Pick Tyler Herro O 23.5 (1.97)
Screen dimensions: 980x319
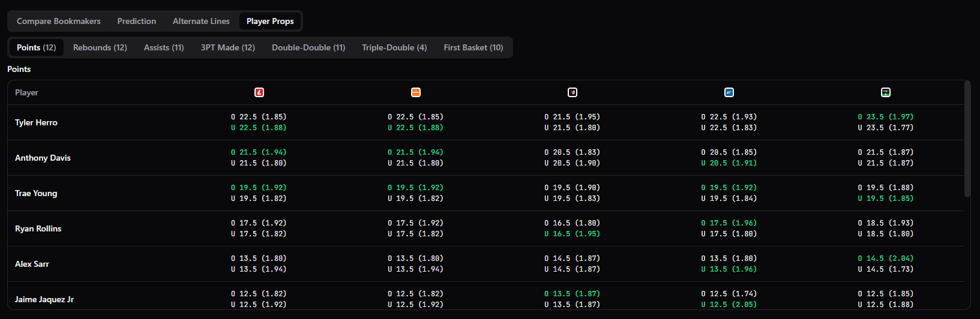(886, 117)
